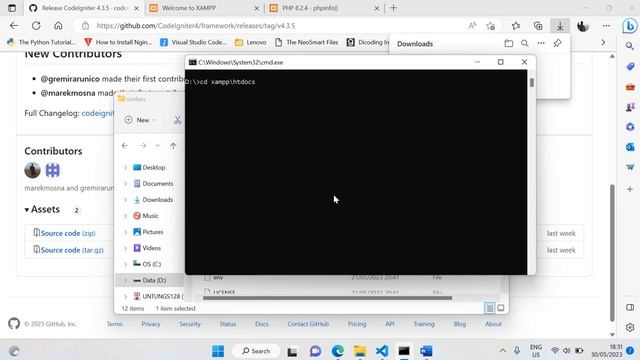This screenshot has height=360, width=640.
Task: Open sidebar Tools briefcase icon
Action: tap(630, 87)
